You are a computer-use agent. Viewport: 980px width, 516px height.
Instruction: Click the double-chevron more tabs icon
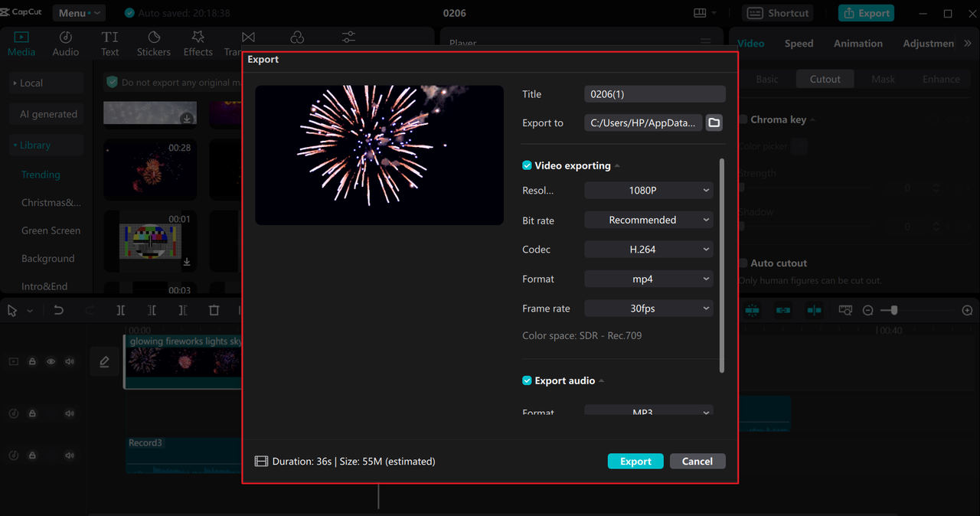[968, 44]
